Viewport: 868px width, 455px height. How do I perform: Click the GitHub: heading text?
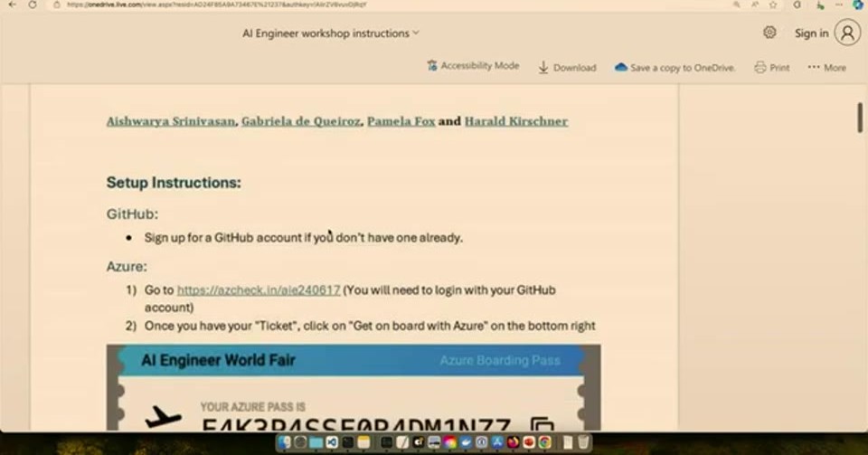(x=132, y=213)
